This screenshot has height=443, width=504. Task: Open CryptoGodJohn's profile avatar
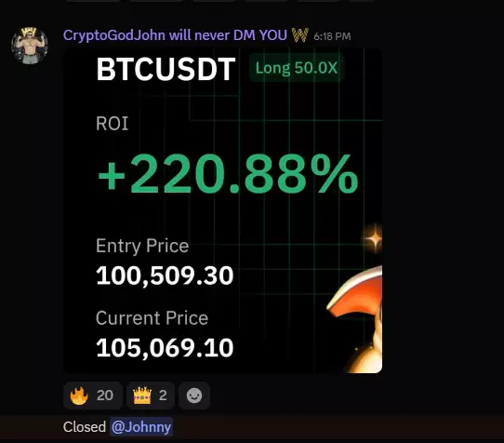point(30,46)
